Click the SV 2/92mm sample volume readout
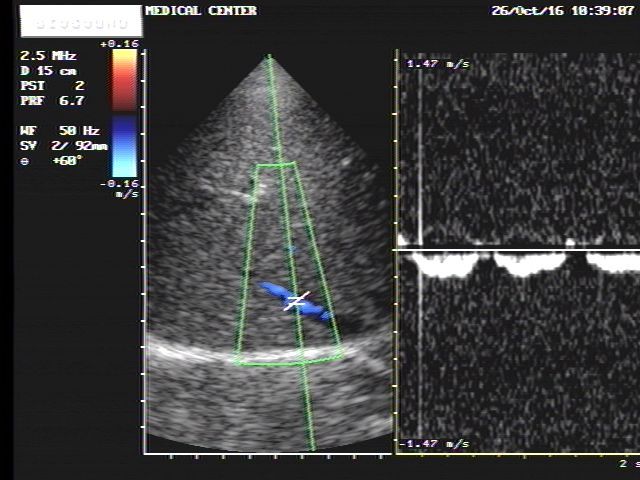Viewport: 640px width, 480px height. (x=58, y=146)
